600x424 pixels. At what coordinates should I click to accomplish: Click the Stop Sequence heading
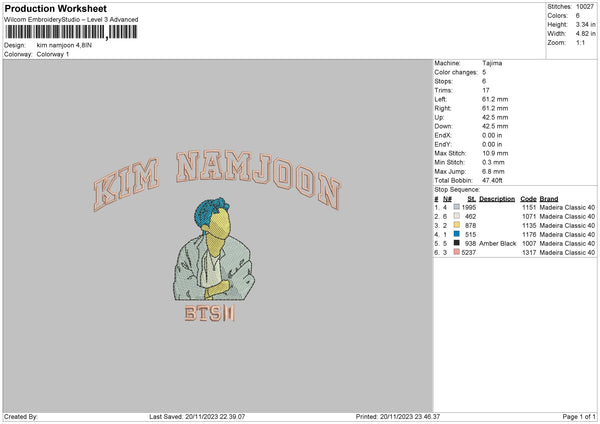[x=457, y=190]
